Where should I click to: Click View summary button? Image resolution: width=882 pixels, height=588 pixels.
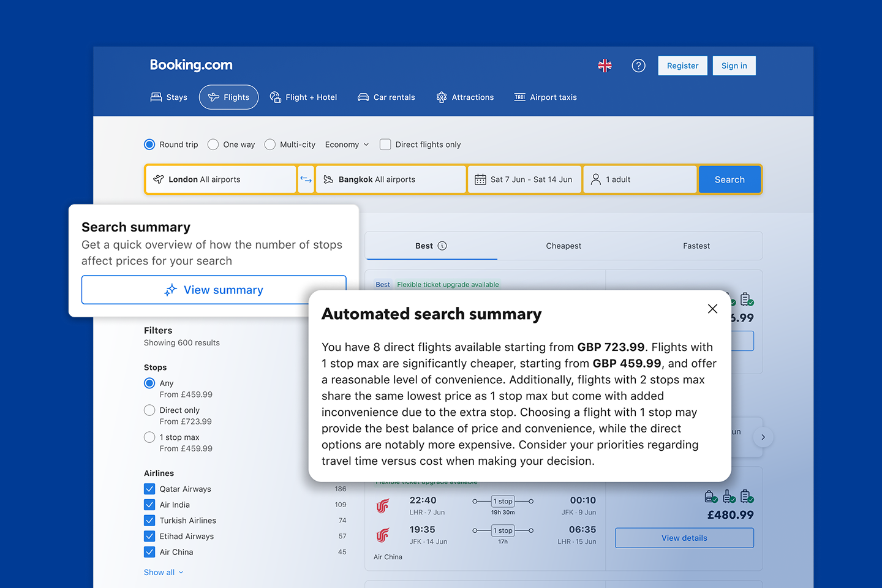214,290
